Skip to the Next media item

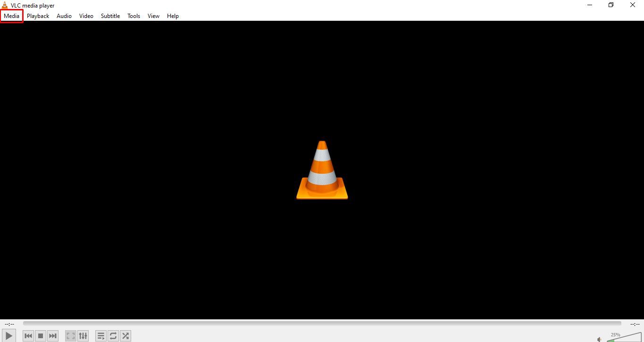53,336
